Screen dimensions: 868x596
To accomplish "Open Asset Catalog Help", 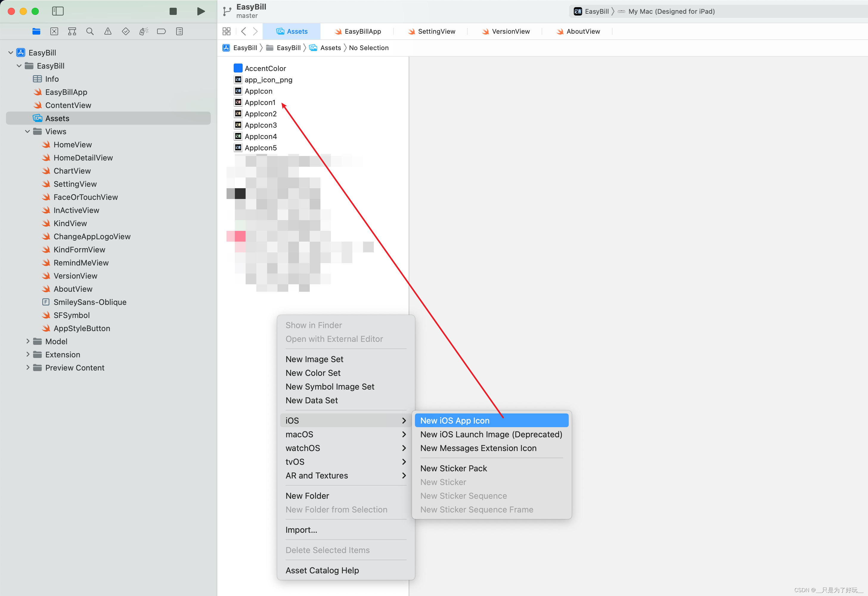I will tap(346, 570).
